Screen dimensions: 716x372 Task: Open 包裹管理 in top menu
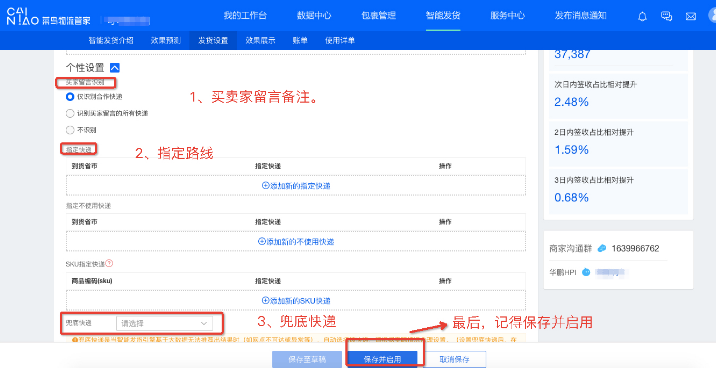(x=379, y=16)
